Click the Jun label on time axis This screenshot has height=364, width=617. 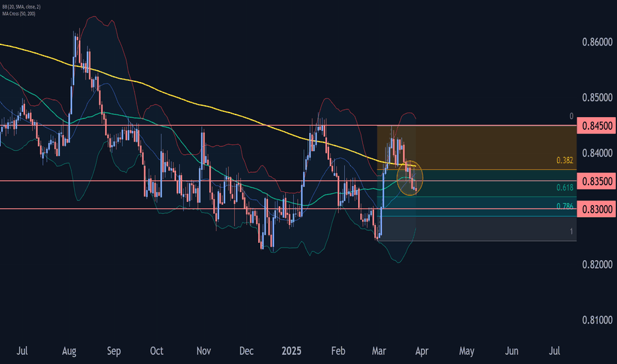pos(512,351)
